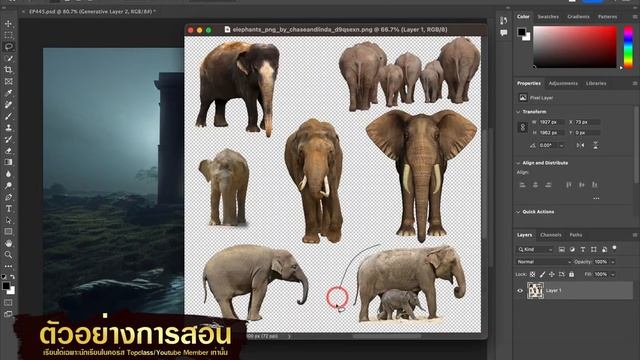The width and height of the screenshot is (640, 360).
Task: Select the Dodge tool
Action: 8,185
